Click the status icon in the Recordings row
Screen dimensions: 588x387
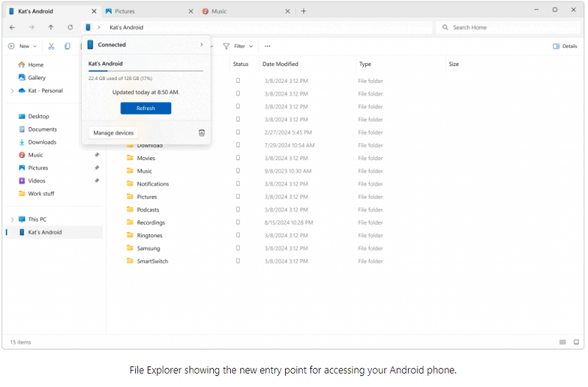tap(237, 223)
